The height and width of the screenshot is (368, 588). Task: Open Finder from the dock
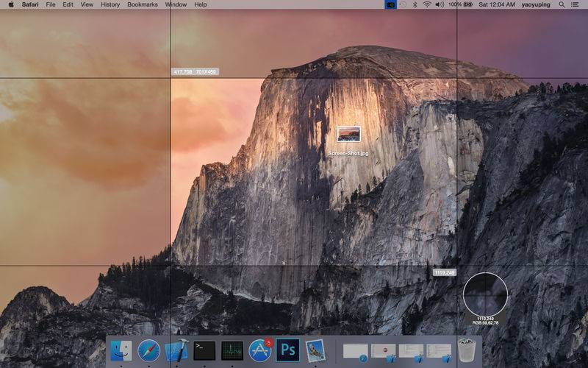point(121,350)
